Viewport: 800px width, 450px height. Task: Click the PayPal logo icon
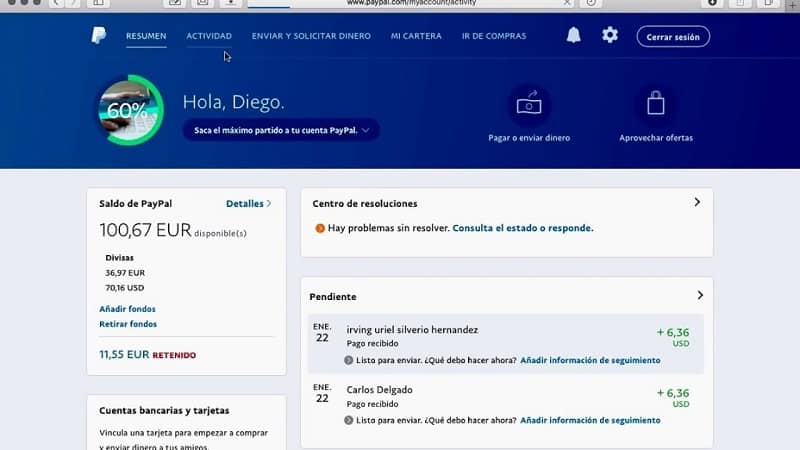pyautogui.click(x=99, y=36)
